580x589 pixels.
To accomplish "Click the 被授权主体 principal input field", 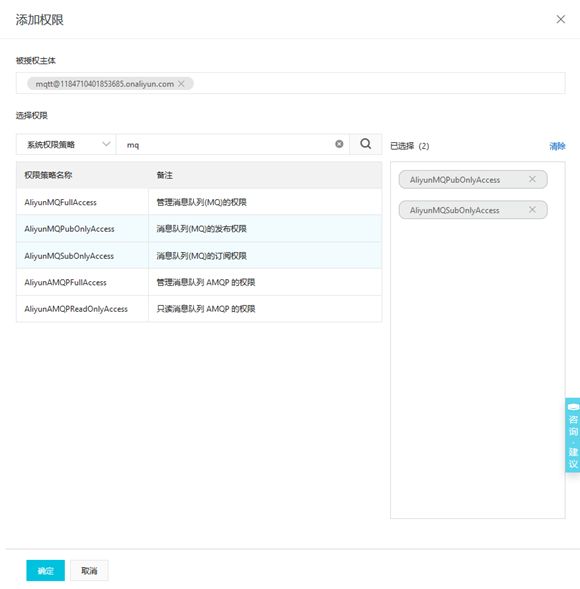I will [290, 83].
